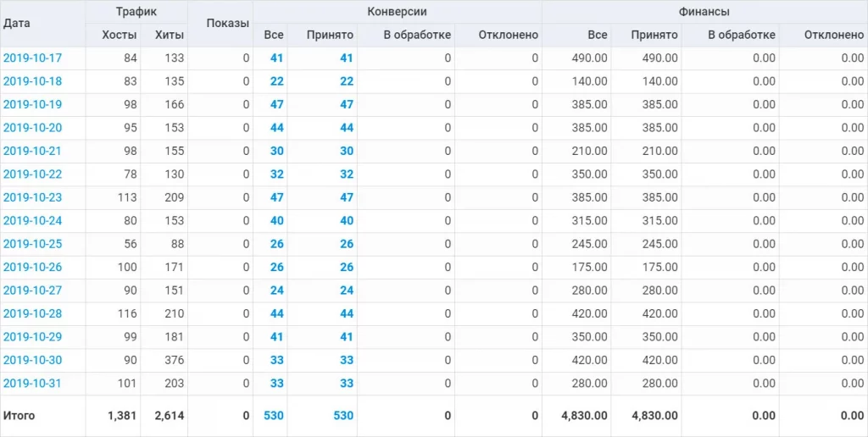Open the 2019-10-17 date link
Image resolution: width=868 pixels, height=437 pixels.
(32, 58)
